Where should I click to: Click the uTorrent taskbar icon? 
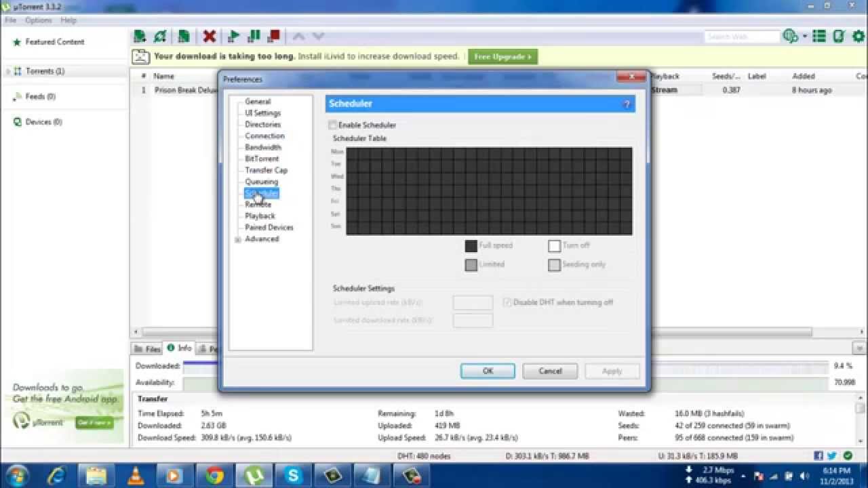(x=254, y=476)
